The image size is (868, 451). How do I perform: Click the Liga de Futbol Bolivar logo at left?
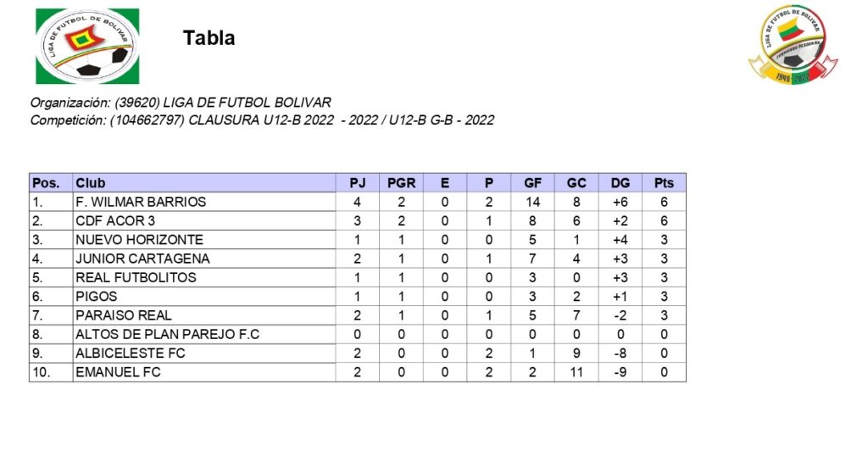pyautogui.click(x=87, y=46)
